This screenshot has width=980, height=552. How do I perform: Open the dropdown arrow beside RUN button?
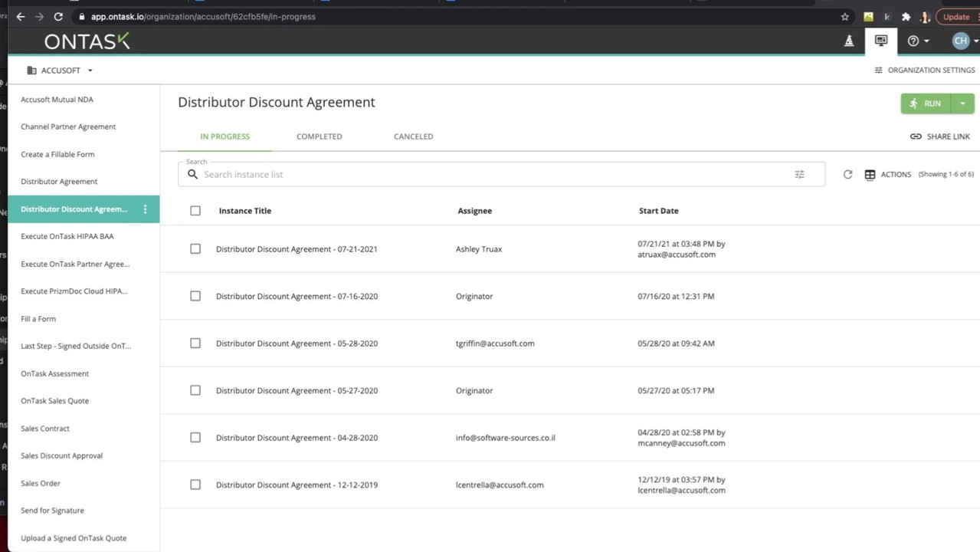click(962, 103)
